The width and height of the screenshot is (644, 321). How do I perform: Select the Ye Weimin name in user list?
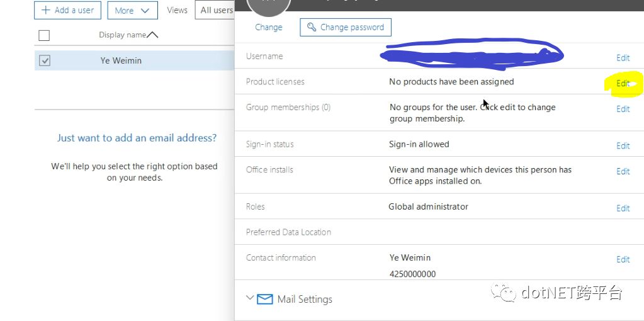[x=121, y=60]
